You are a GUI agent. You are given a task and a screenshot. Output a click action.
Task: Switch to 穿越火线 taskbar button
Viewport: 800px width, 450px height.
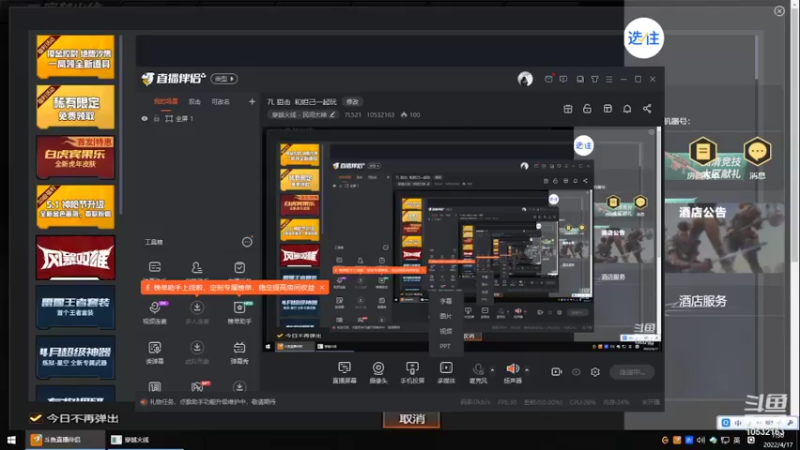144,439
